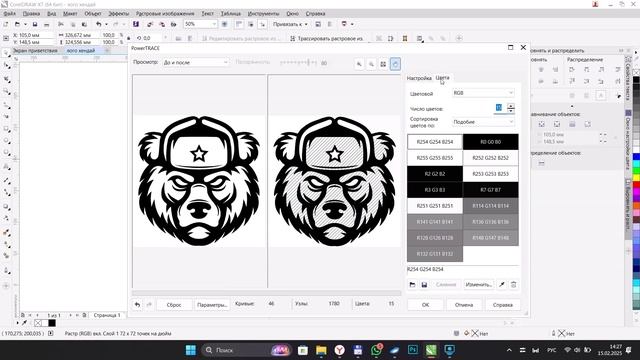
Task: Select the Zoom tool in the toolbox
Action: click(x=6, y=91)
